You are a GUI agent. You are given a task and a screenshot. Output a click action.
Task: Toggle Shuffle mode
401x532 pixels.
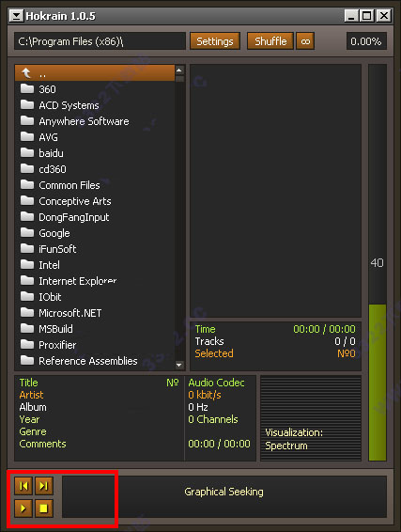tap(270, 41)
